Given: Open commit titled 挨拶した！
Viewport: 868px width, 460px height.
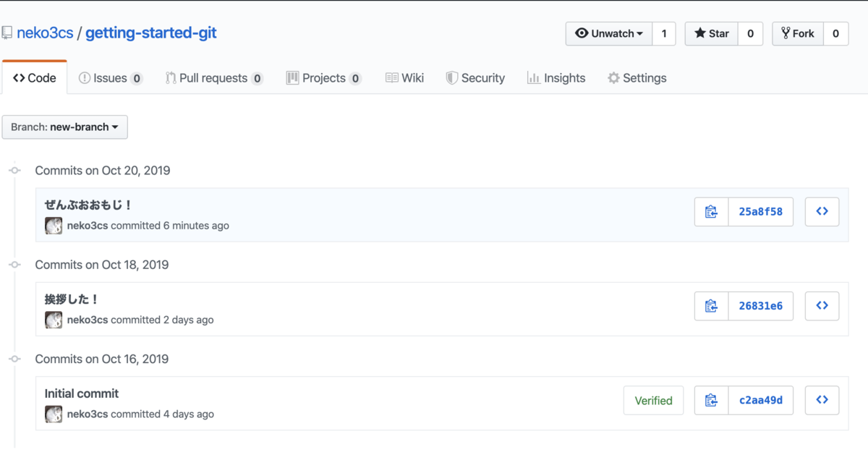Looking at the screenshot, I should coord(72,299).
